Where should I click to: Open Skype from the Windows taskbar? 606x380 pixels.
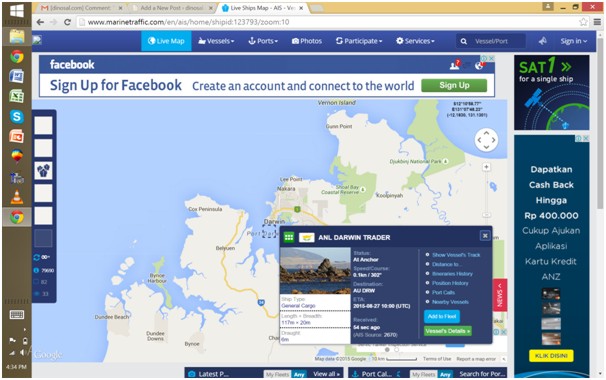click(x=17, y=116)
